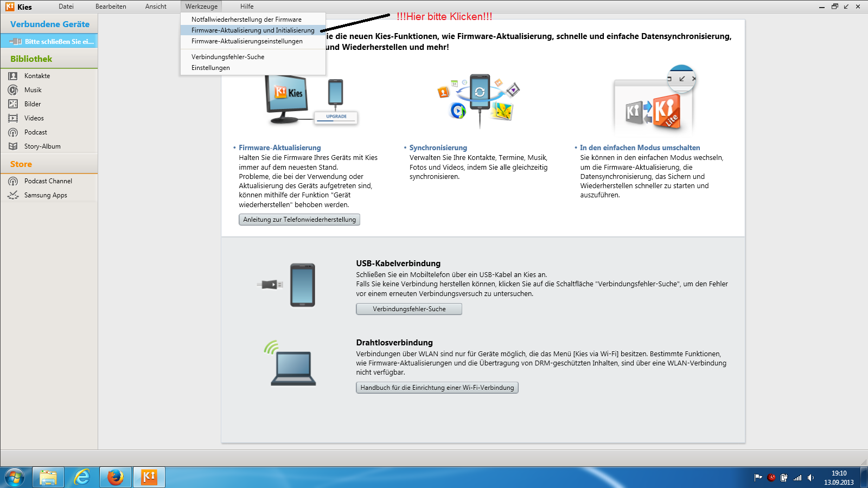Select the Bitte schließen Sie ei... device entry
Viewport: 868px width, 488px height.
(49, 41)
